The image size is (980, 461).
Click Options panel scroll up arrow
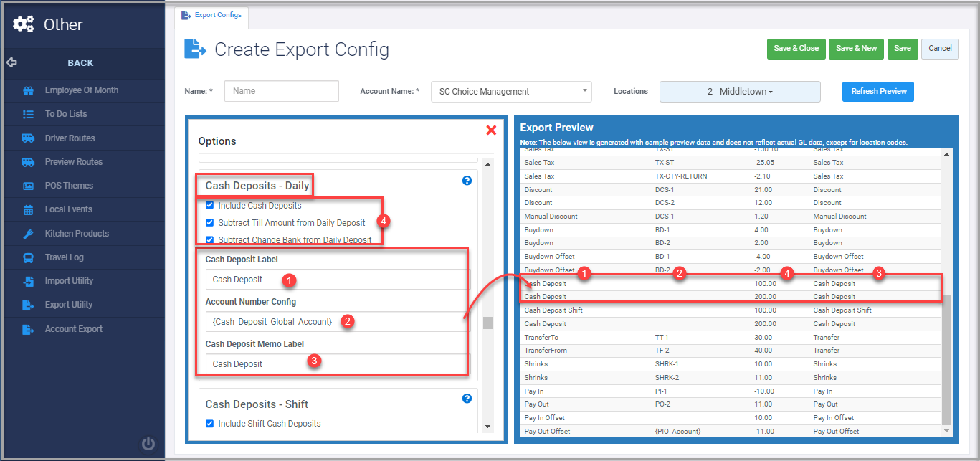487,164
